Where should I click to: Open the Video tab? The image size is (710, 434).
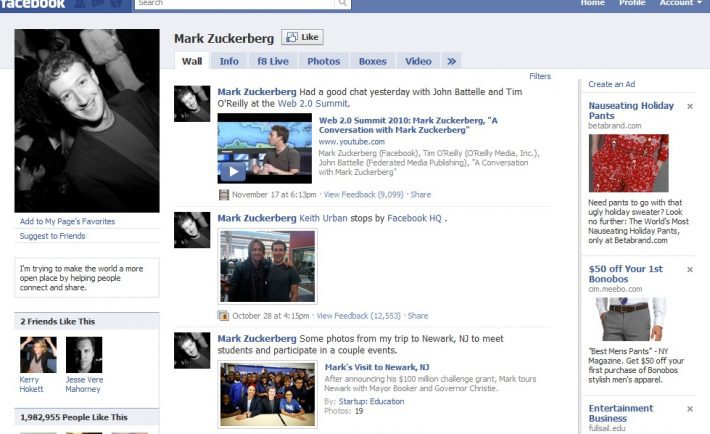418,61
